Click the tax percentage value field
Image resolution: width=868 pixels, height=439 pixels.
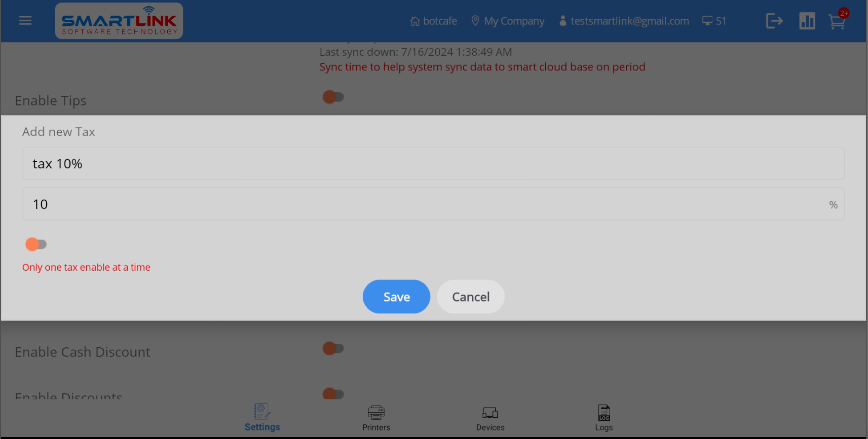click(x=433, y=204)
